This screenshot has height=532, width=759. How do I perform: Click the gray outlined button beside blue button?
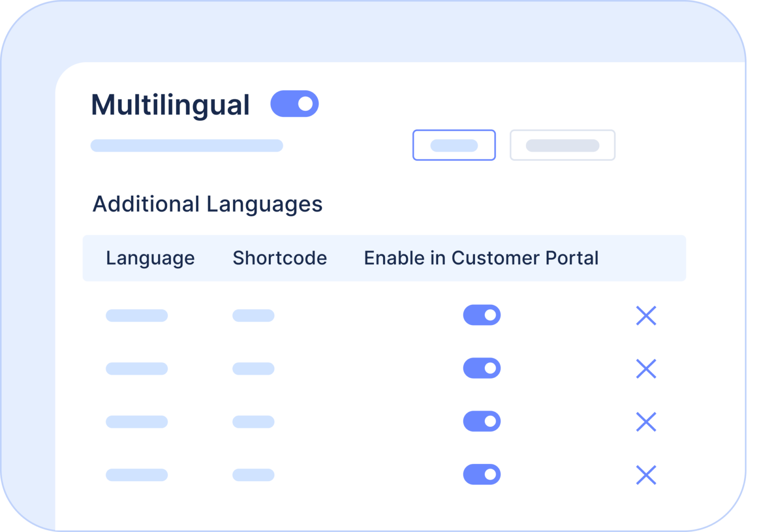coord(562,145)
